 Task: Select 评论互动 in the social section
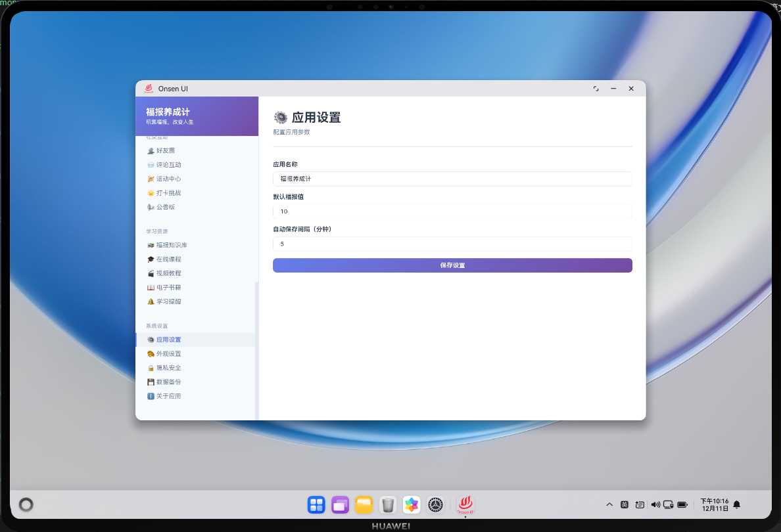pos(168,164)
